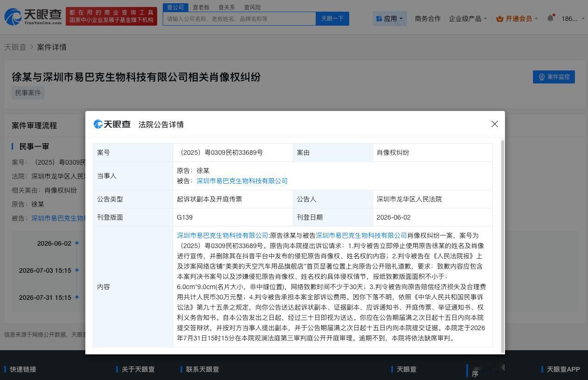The height and width of the screenshot is (380, 588).
Task: Switch to the 查风险 tab
Action: (x=252, y=7)
